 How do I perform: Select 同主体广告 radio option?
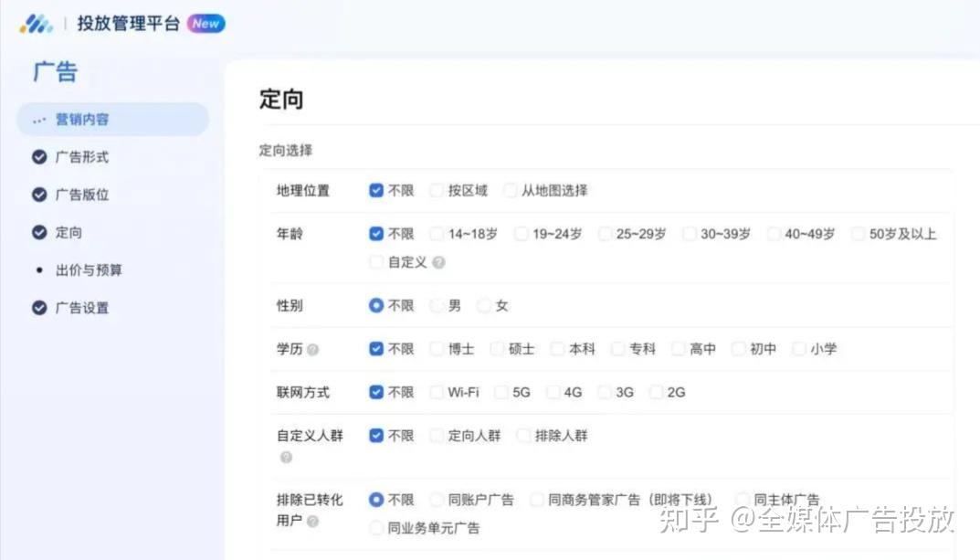point(742,500)
